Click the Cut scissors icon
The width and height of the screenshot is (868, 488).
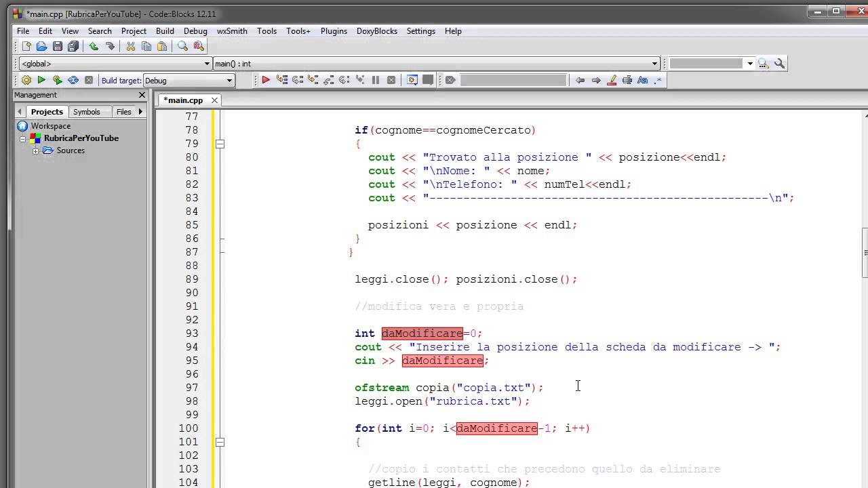[x=130, y=46]
